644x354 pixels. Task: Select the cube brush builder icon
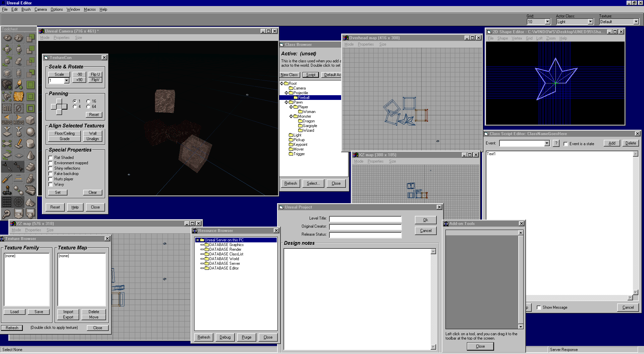[31, 120]
